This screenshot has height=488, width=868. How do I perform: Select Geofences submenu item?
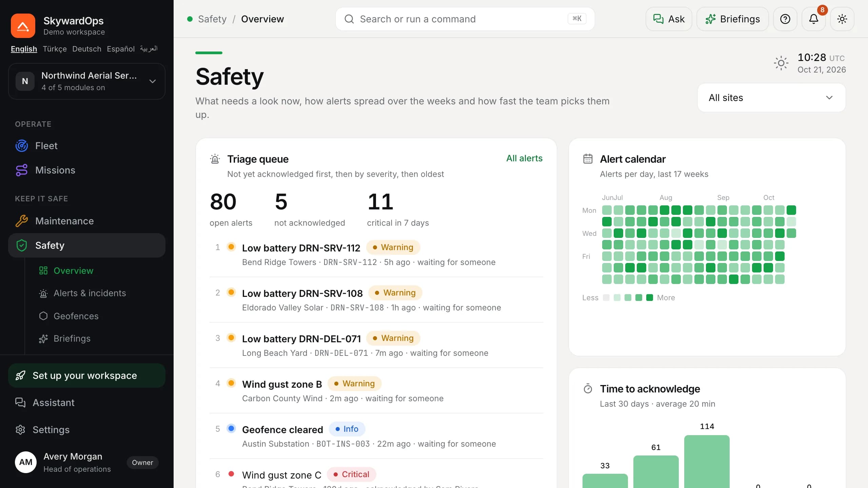coord(76,316)
